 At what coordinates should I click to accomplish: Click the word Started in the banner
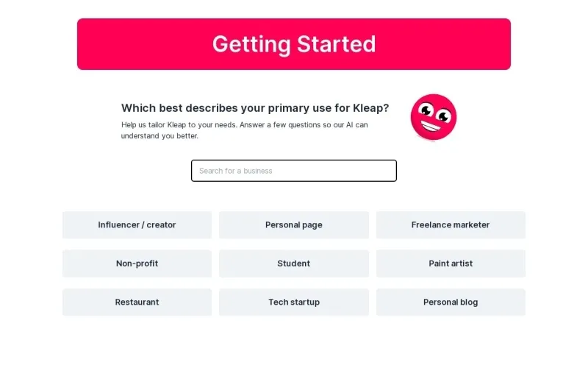tap(337, 44)
